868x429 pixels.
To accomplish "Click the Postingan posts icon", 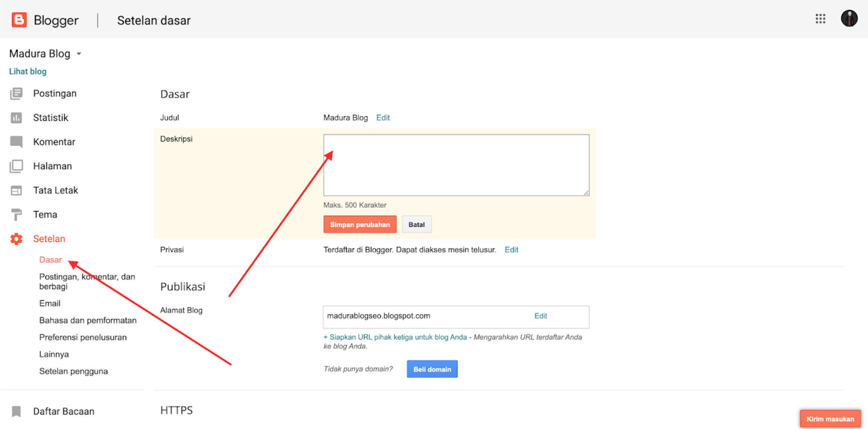I will pos(16,93).
